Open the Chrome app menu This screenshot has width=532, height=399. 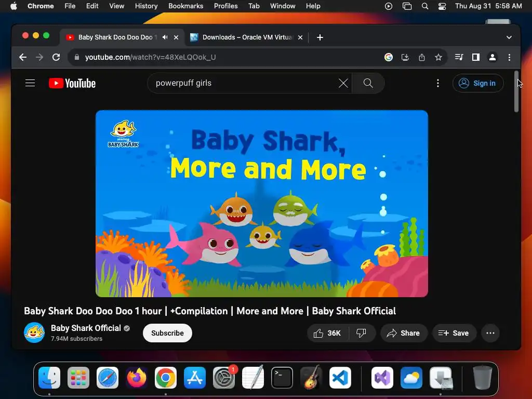point(41,6)
